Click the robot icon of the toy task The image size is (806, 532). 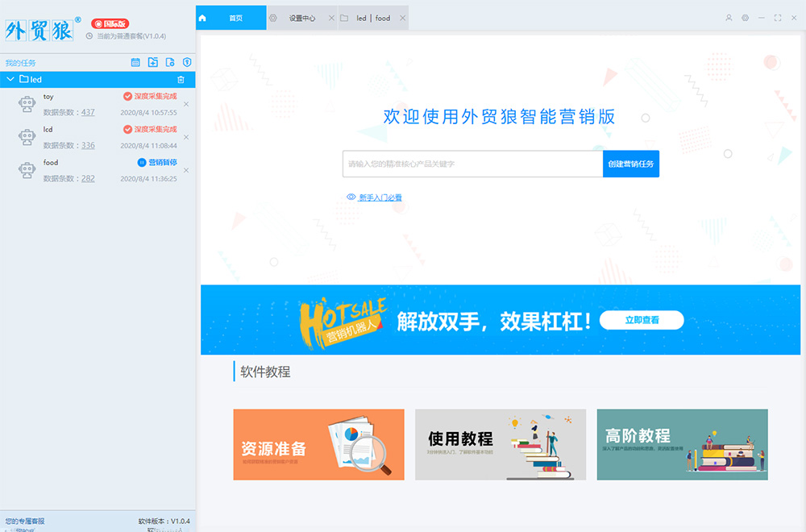tap(27, 104)
